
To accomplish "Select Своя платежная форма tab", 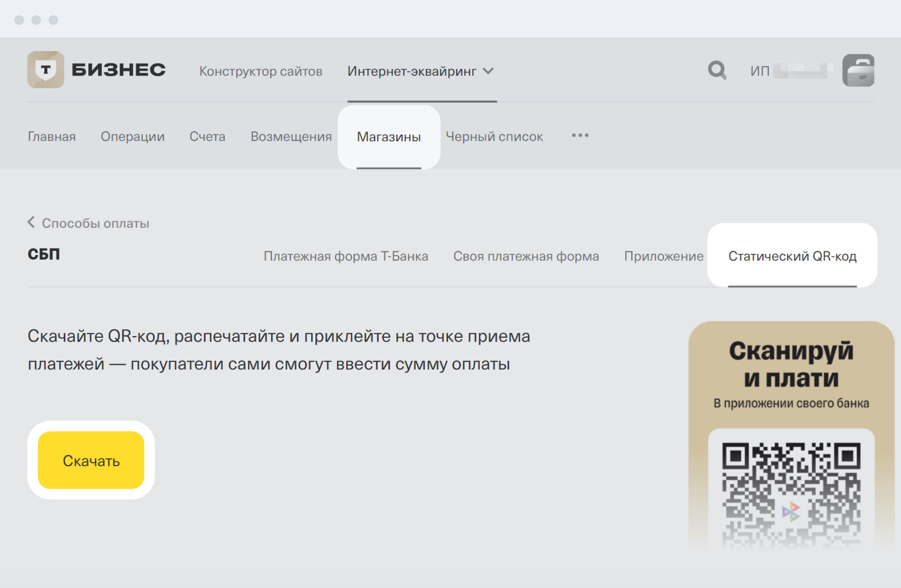I will (526, 256).
